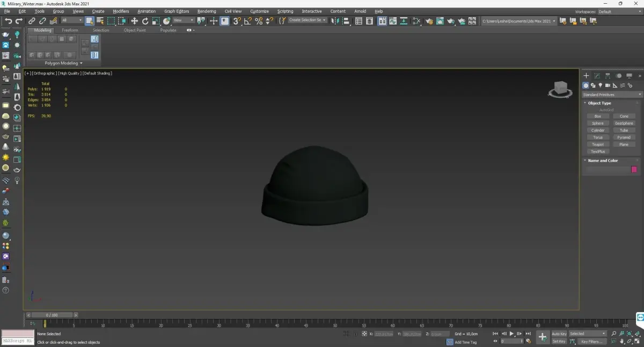This screenshot has width=644, height=347.
Task: Open the reference coordinate View dropdown
Action: tap(183, 20)
